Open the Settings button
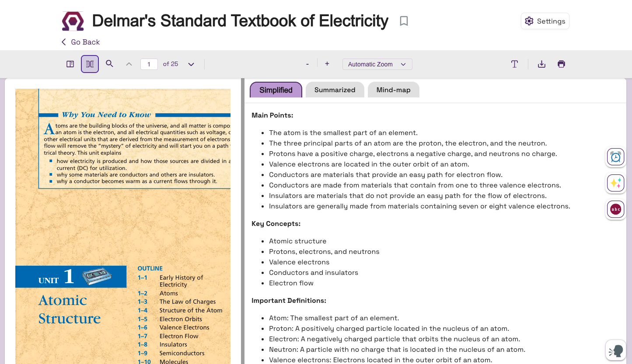Screen dimensions: 632x364 click(x=545, y=21)
